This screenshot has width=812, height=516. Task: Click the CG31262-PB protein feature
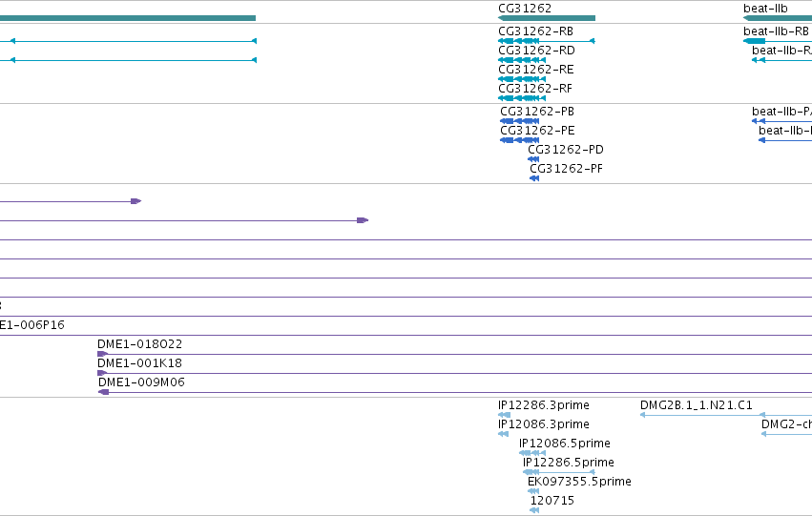[x=519, y=121]
